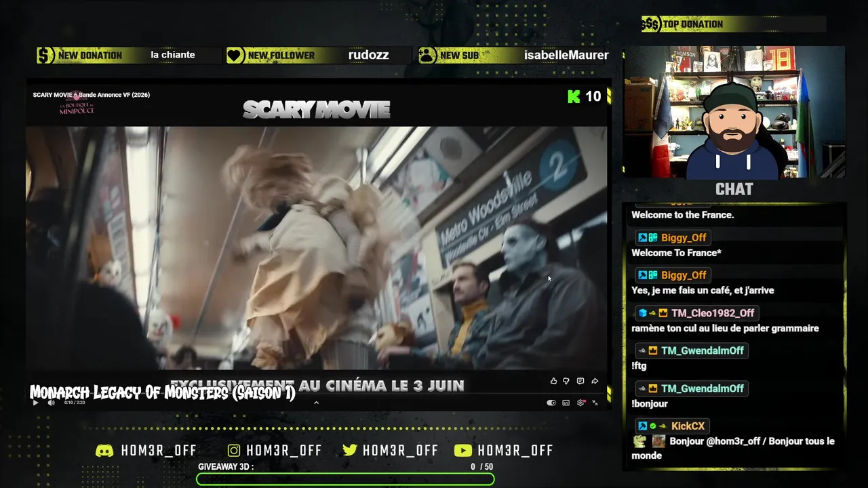The height and width of the screenshot is (488, 868).
Task: Click the viewer count '10'
Action: pyautogui.click(x=593, y=97)
